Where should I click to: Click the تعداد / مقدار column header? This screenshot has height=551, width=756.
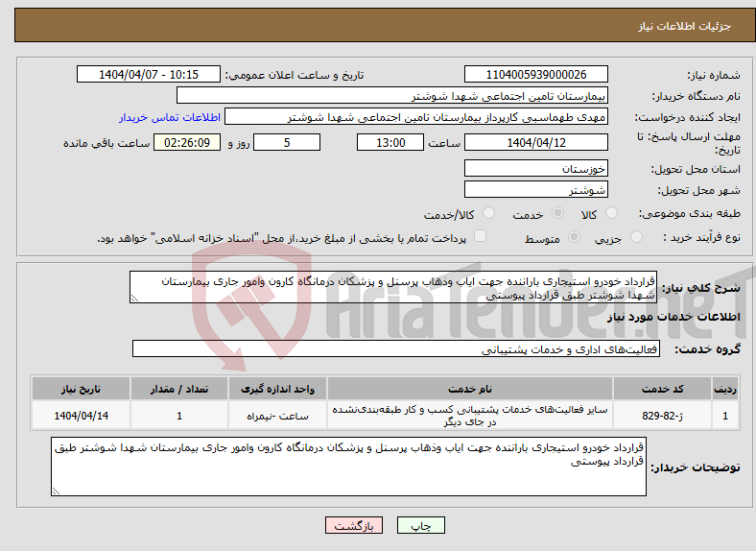tap(178, 389)
